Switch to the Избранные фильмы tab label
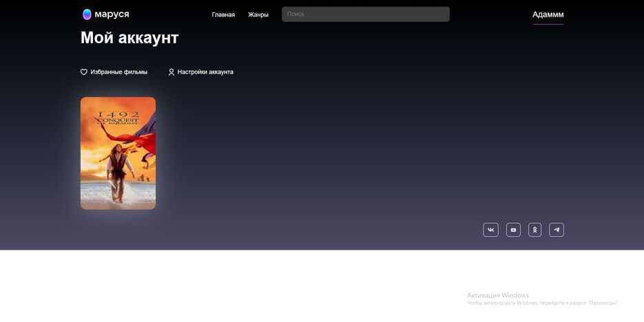 tap(118, 72)
